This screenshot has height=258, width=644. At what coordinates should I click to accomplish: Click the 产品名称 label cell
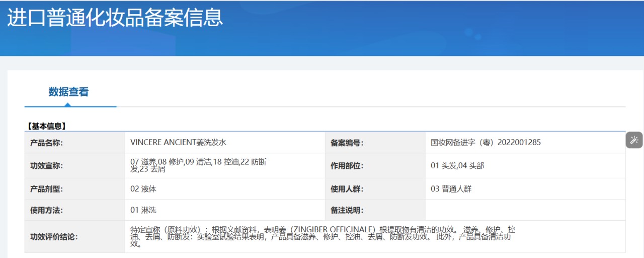click(x=75, y=143)
